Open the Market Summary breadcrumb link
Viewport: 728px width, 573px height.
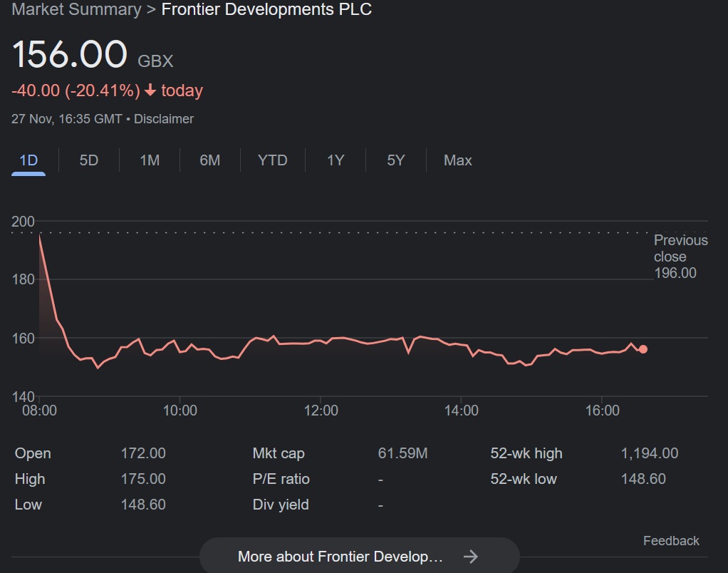77,10
